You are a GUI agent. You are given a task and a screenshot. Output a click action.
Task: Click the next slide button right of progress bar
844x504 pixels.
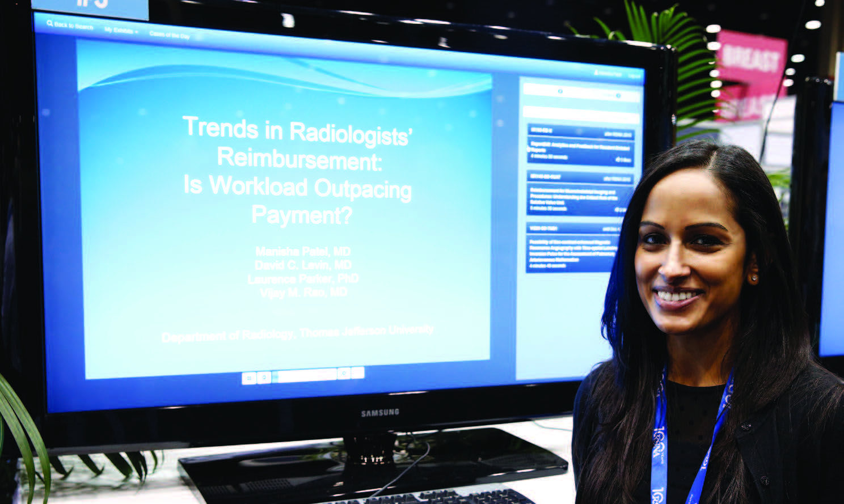(344, 373)
